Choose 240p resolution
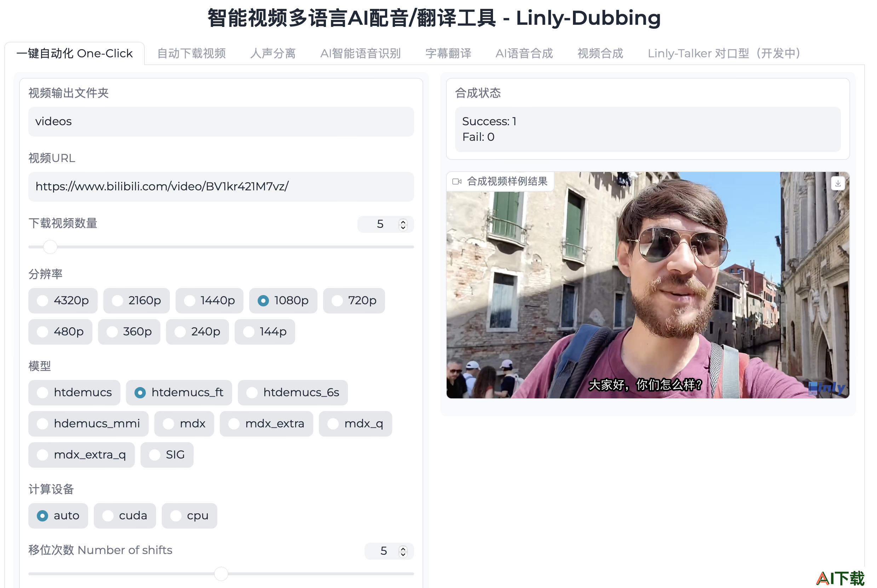Screen dimensions: 877x588 click(197, 332)
